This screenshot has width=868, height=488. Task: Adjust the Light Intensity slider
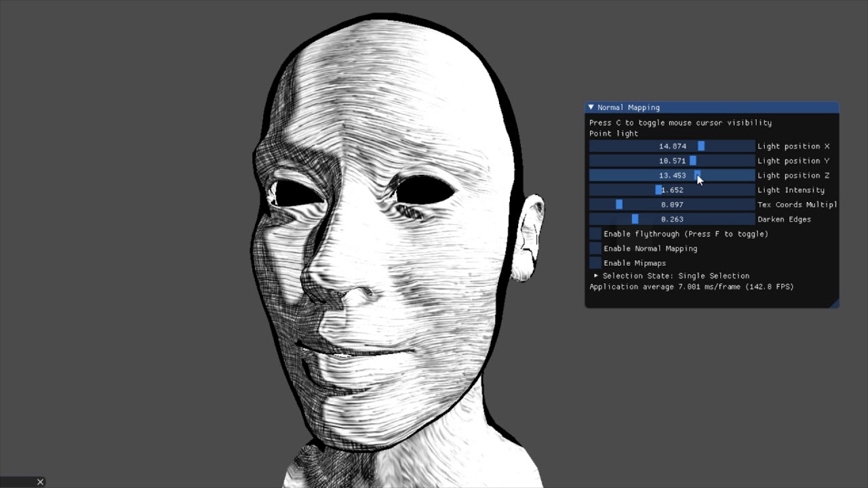pyautogui.click(x=672, y=190)
